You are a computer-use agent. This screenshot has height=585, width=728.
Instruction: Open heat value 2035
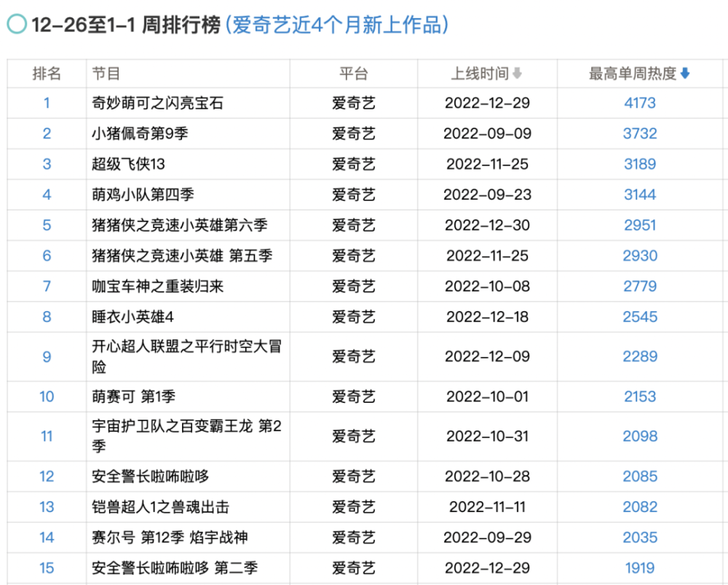(x=640, y=538)
